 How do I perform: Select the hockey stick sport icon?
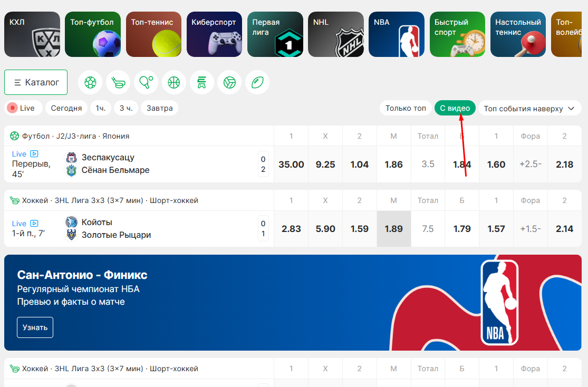click(x=118, y=83)
